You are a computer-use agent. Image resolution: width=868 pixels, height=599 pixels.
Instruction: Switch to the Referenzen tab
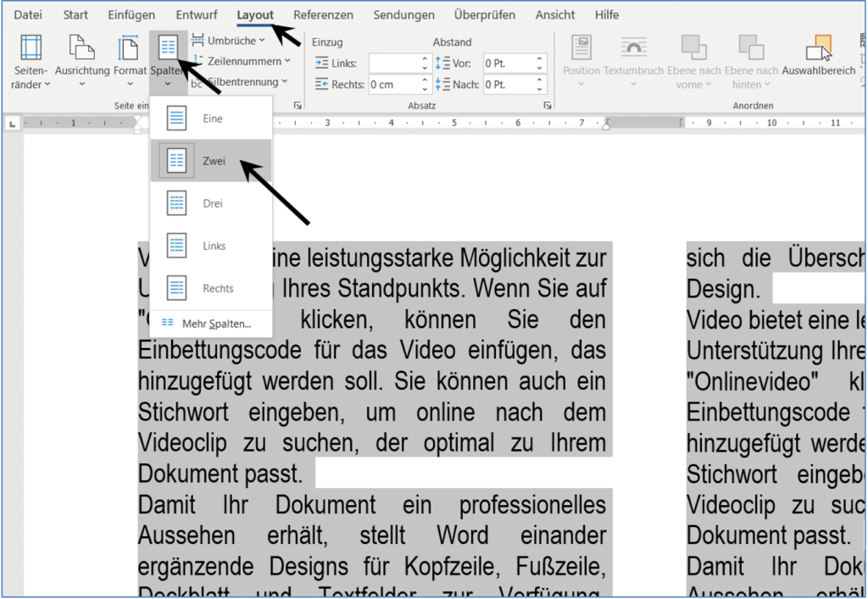(x=323, y=15)
